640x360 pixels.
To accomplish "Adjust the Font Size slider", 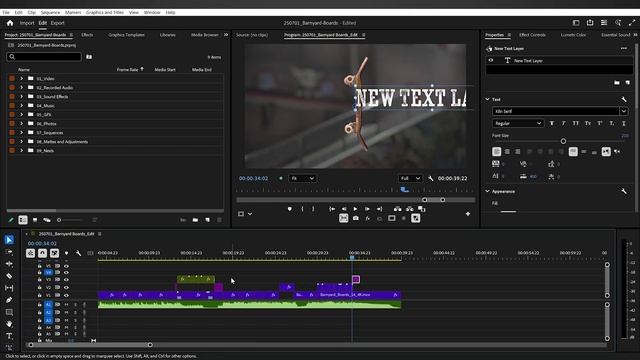I will click(563, 141).
